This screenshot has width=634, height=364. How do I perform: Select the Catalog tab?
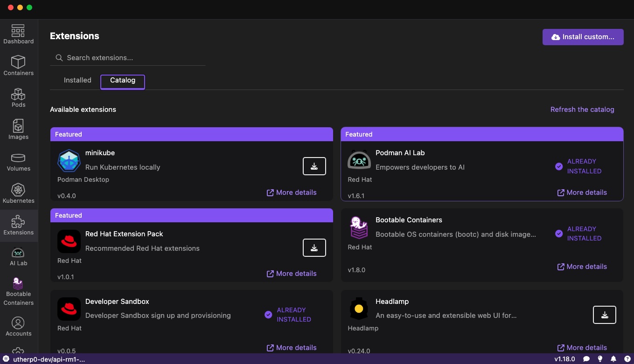123,81
